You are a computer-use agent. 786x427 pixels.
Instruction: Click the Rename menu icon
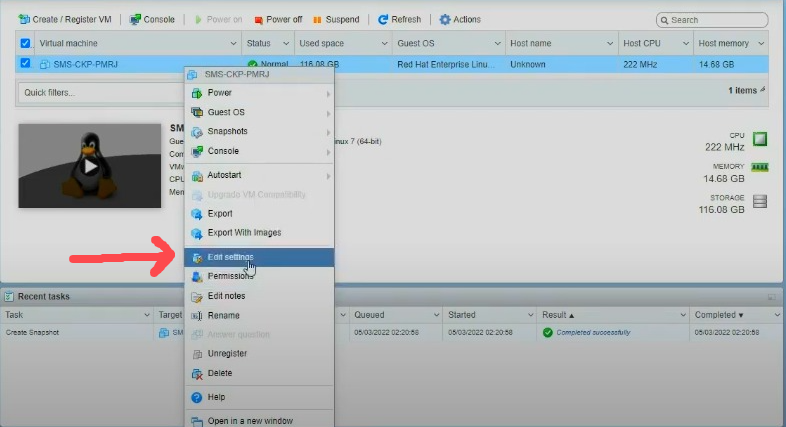click(x=197, y=316)
